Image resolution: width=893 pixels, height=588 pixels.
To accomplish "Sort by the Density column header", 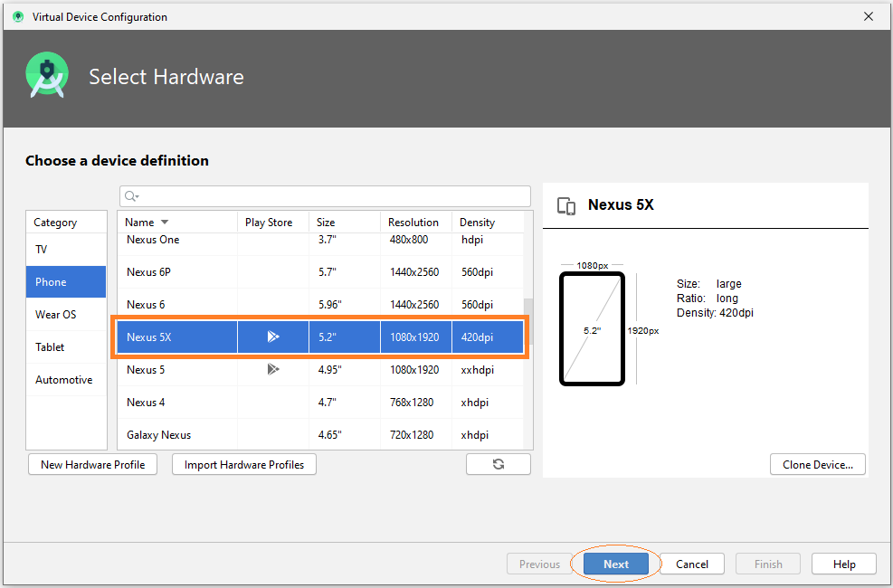I will click(488, 222).
